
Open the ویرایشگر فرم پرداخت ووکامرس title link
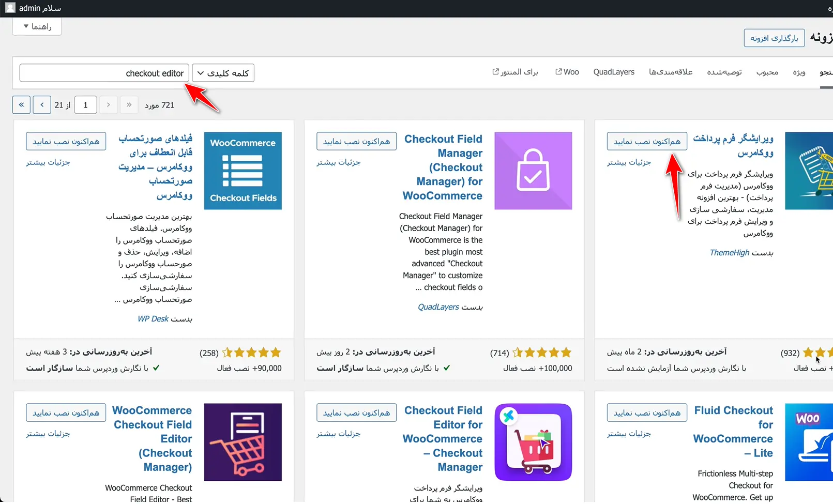tap(733, 145)
